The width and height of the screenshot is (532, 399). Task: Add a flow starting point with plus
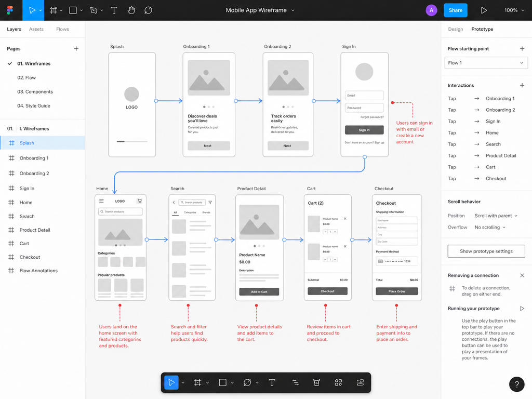(x=522, y=48)
